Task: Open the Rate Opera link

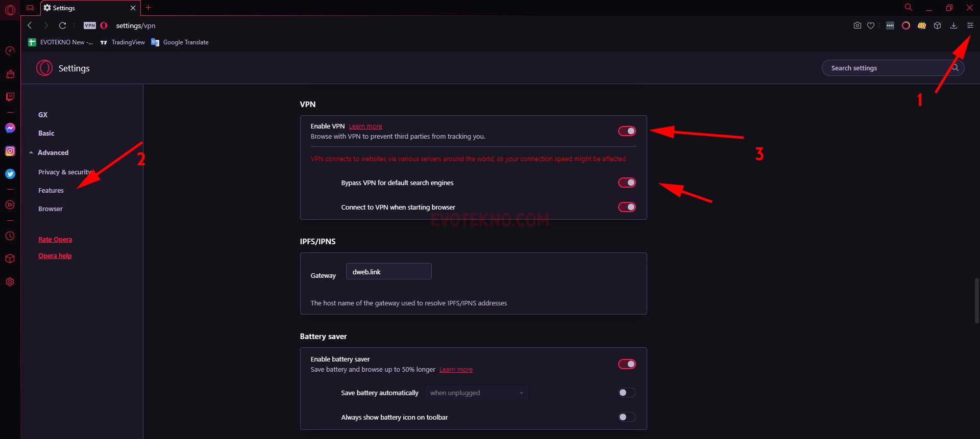Action: [55, 239]
